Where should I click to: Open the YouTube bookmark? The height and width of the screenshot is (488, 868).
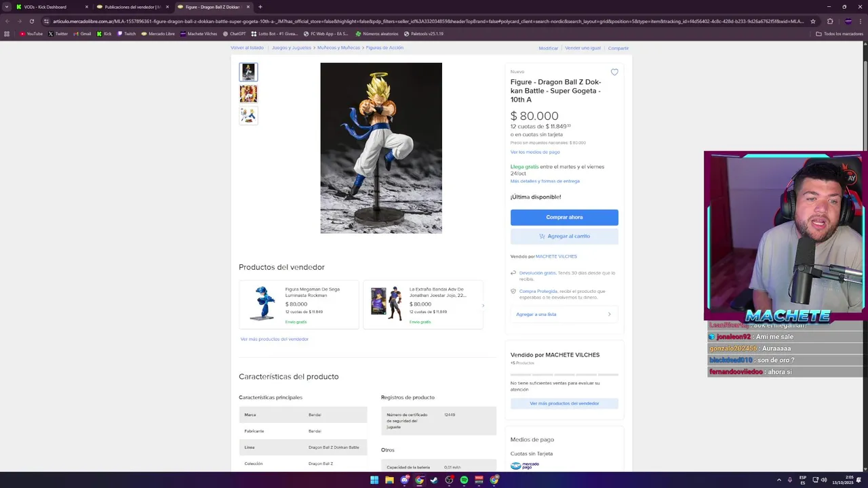[x=31, y=34]
